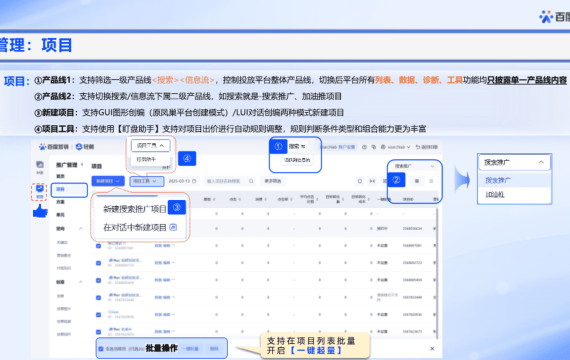Screen dimensions: 570x360
Task: Toggle the 全选当前页 checkbox
Action: click(101, 349)
